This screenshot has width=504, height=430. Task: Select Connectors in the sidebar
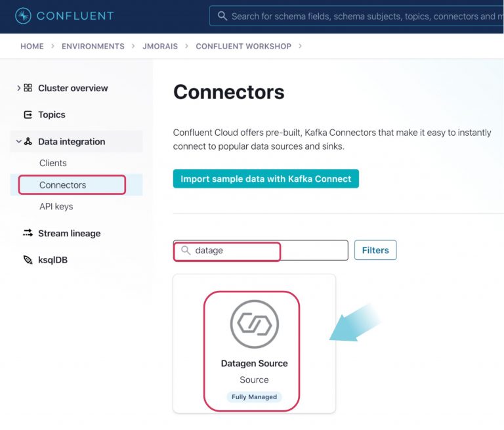coord(63,185)
